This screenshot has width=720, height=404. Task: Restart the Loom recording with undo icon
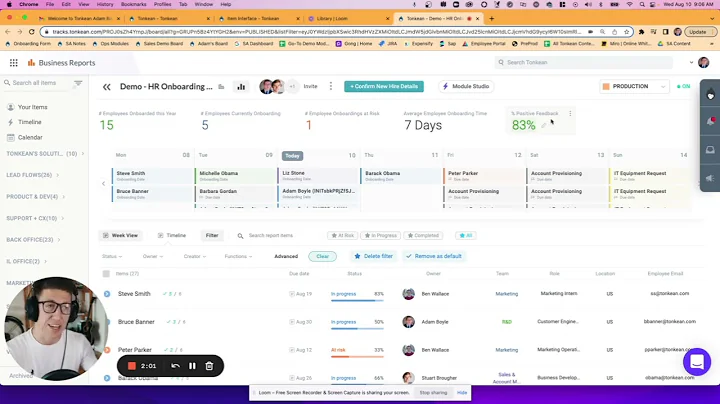[x=175, y=366]
